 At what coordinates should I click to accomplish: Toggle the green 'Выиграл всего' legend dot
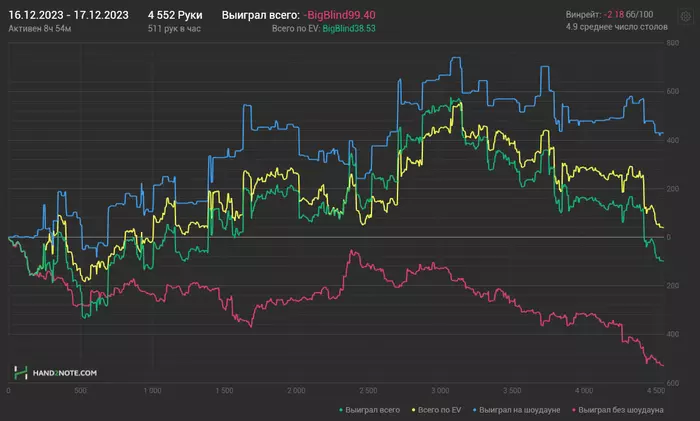click(341, 410)
